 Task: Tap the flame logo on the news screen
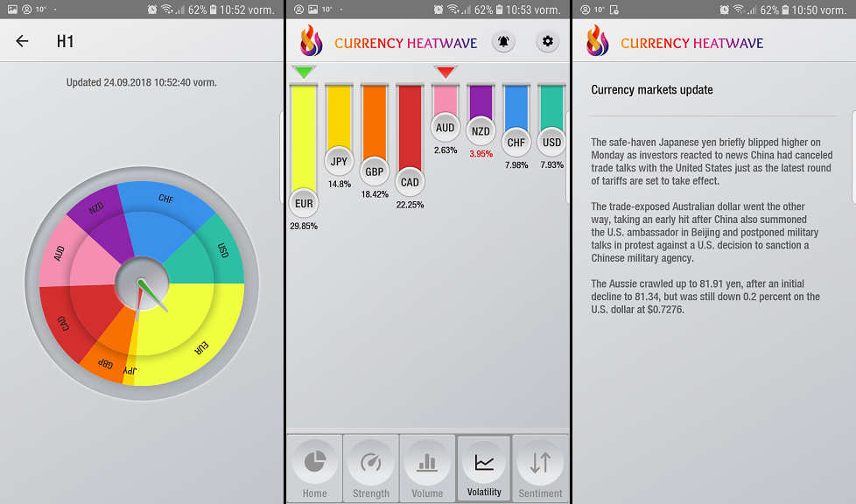coord(597,40)
